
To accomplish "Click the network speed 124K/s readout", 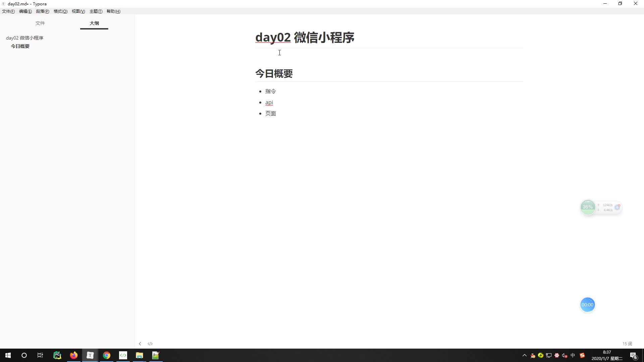I will coord(607,205).
